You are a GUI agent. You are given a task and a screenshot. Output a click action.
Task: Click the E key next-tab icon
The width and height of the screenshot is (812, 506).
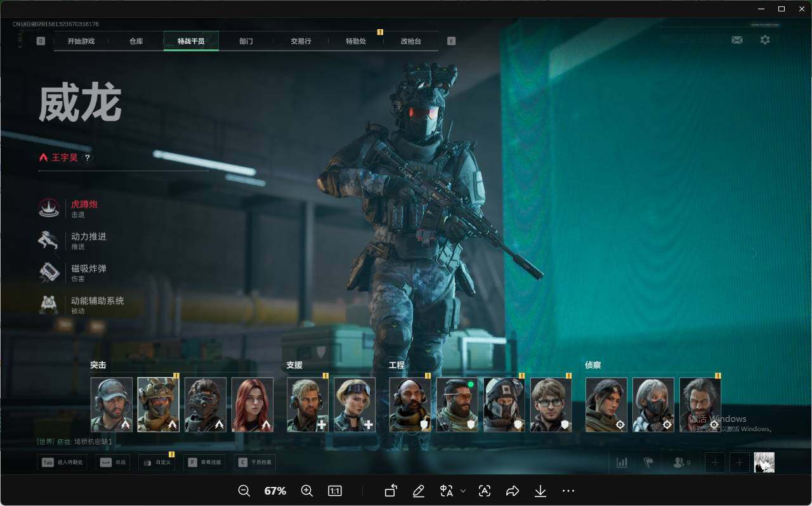pyautogui.click(x=452, y=41)
